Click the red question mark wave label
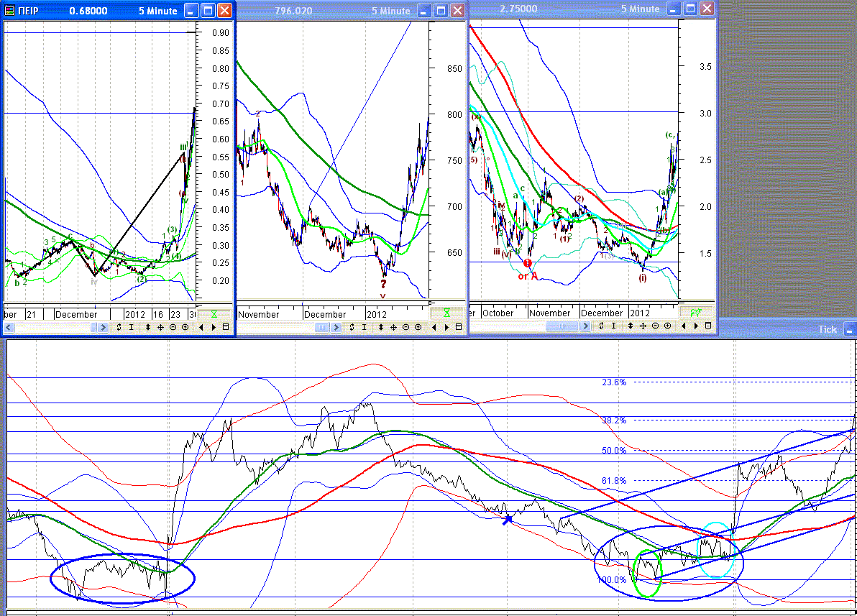Image resolution: width=857 pixels, height=616 pixels. 383,284
